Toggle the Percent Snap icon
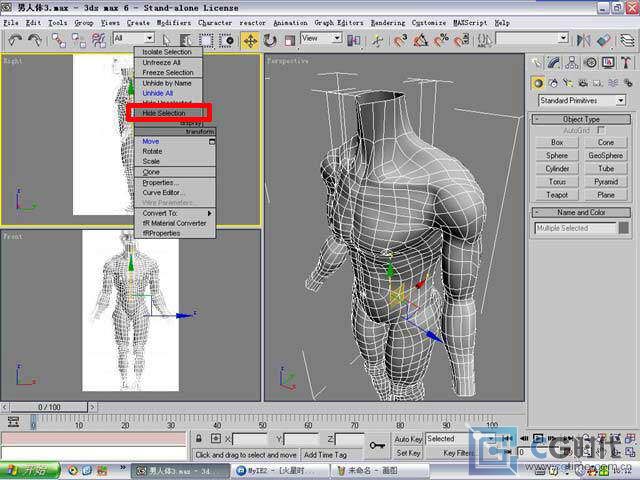The width and height of the screenshot is (640, 480). [441, 40]
